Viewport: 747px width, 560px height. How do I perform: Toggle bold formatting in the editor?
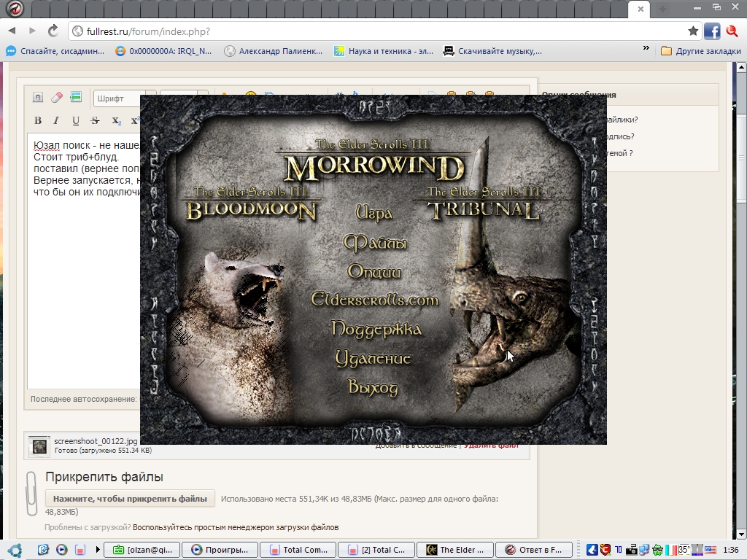click(x=38, y=121)
